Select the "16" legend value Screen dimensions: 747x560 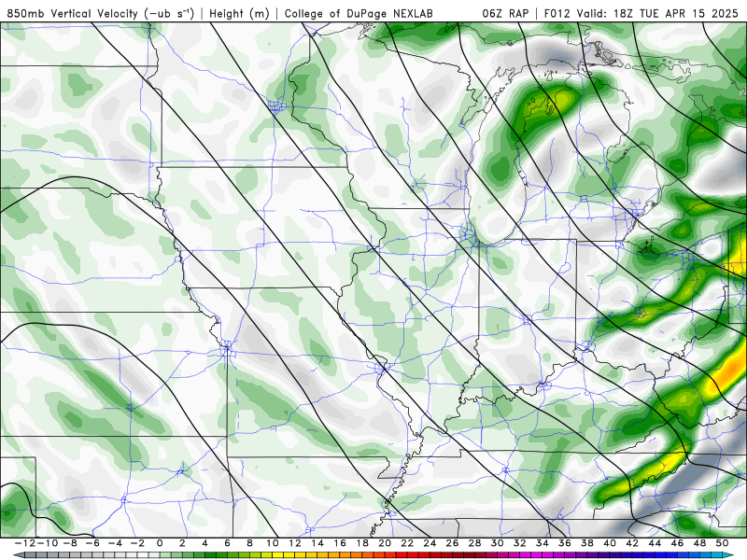tap(340, 543)
